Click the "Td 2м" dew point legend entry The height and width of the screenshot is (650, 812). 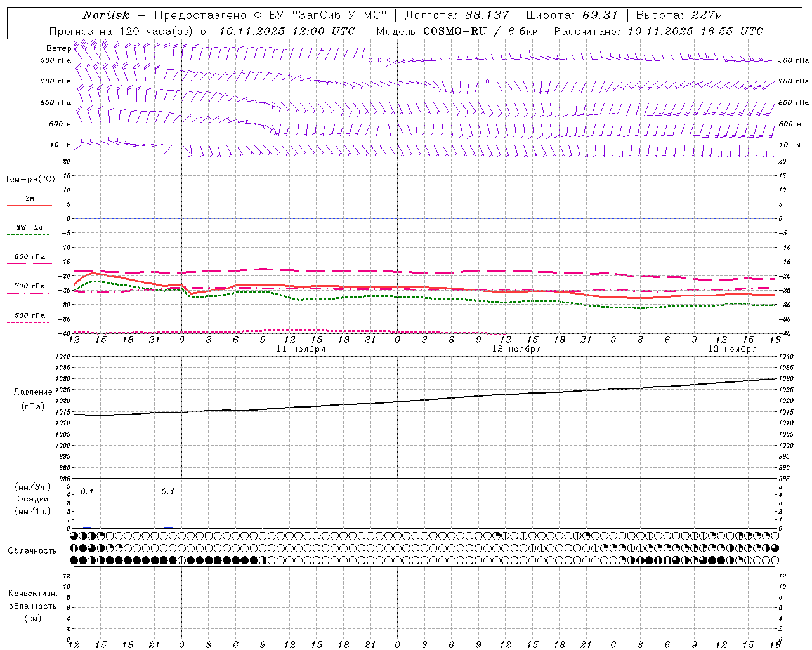coord(30,227)
